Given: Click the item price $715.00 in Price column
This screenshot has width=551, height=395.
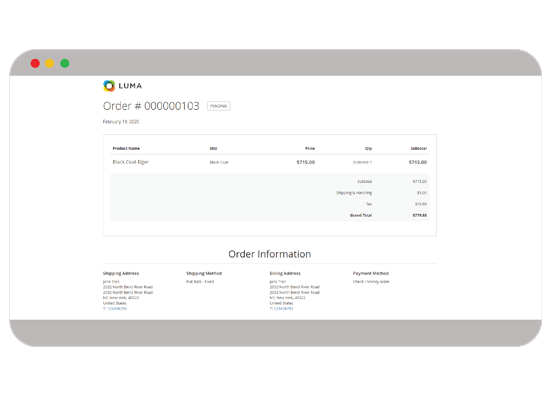Looking at the screenshot, I should coord(306,162).
